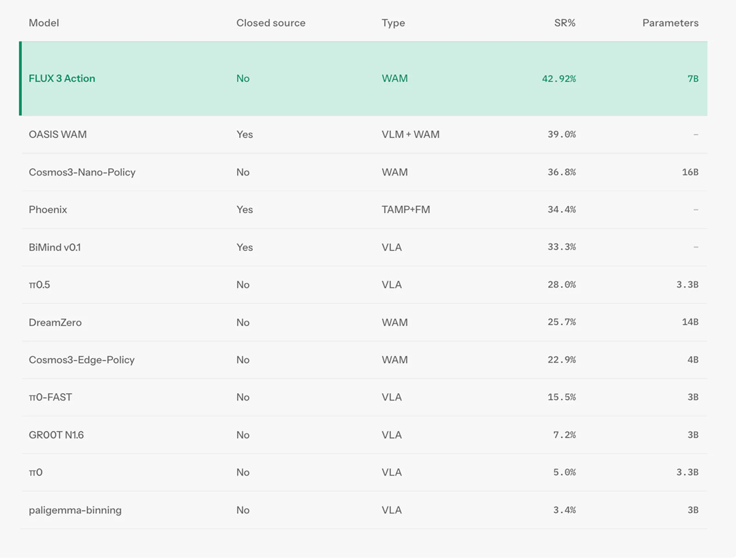Click the "34.4%" success rate value

(562, 210)
